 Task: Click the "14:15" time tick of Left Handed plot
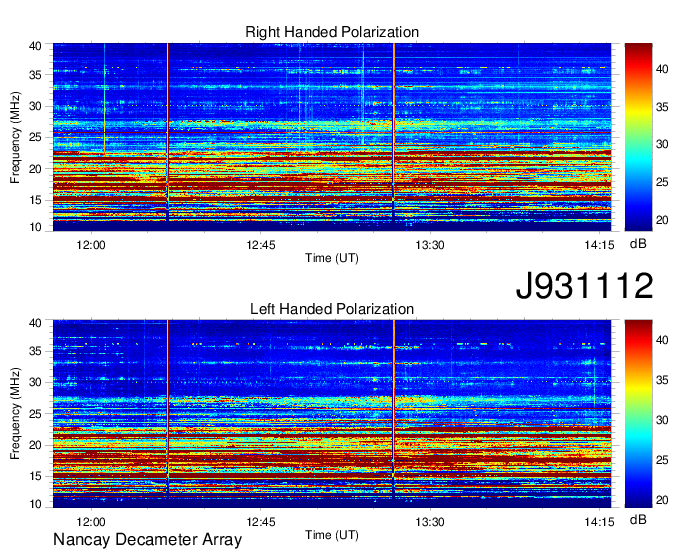tap(599, 522)
